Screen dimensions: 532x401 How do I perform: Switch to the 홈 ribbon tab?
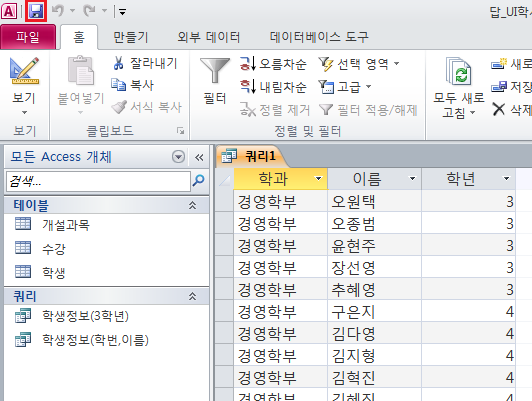click(79, 37)
